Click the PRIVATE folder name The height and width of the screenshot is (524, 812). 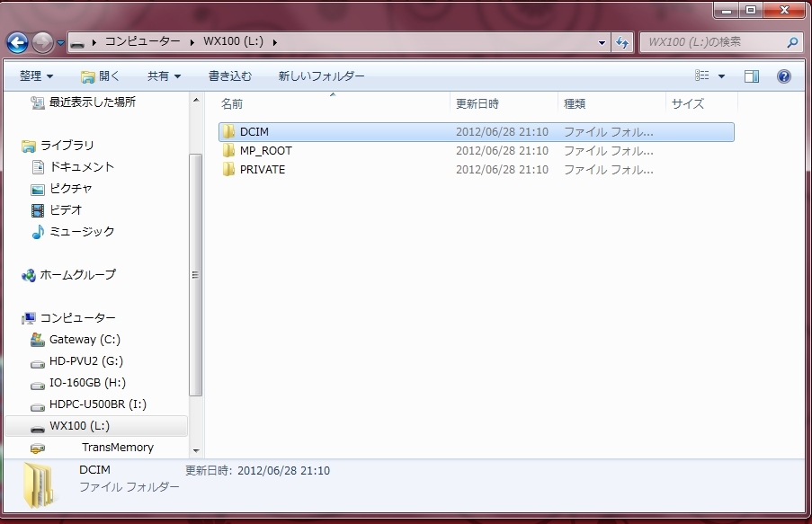coord(262,170)
